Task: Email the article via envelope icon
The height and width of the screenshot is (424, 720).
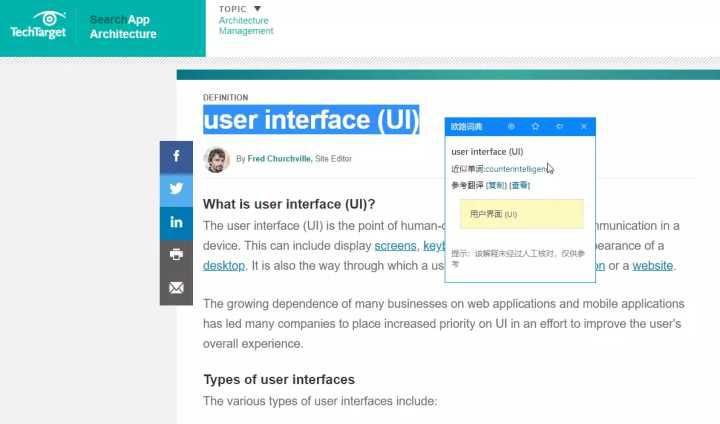Action: (176, 288)
